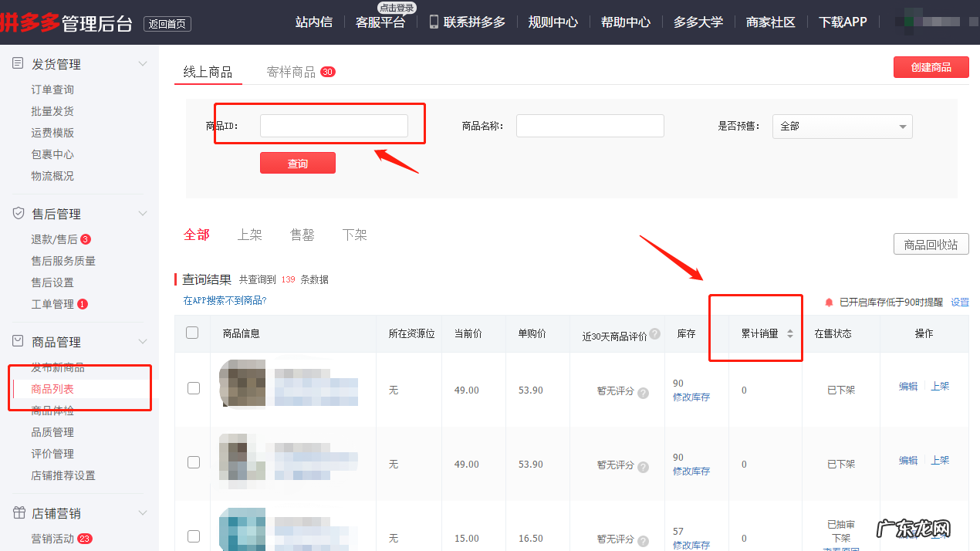This screenshot has height=551, width=980.
Task: Click the 售后管理 shield icon
Action: tap(18, 214)
